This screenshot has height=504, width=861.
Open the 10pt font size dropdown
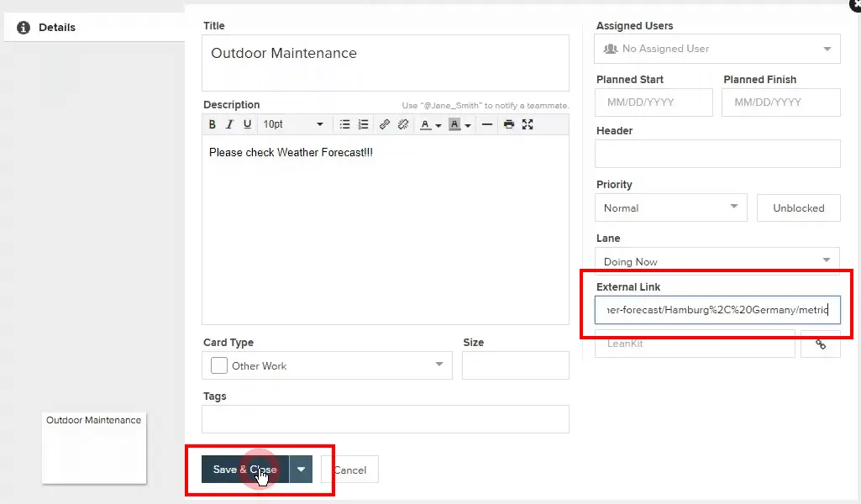(x=293, y=124)
